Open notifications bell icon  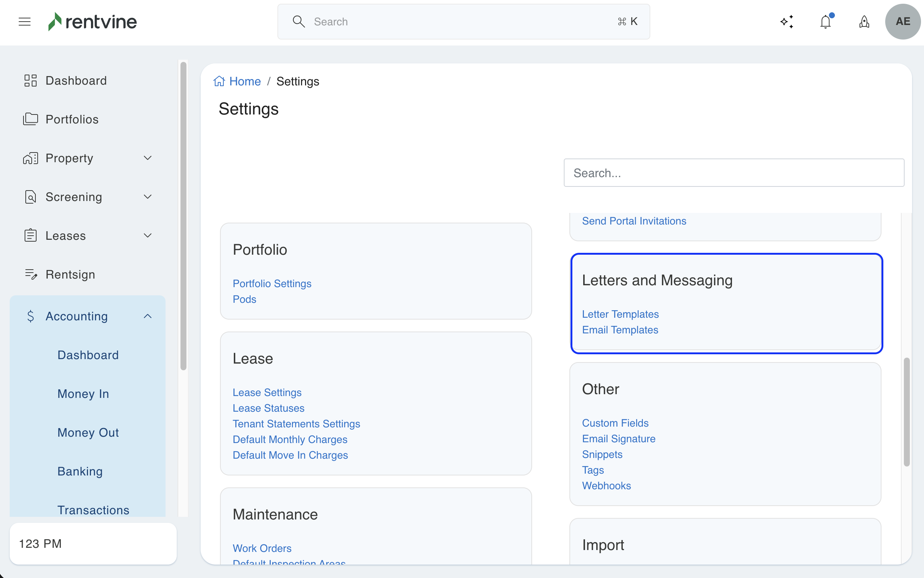826,22
